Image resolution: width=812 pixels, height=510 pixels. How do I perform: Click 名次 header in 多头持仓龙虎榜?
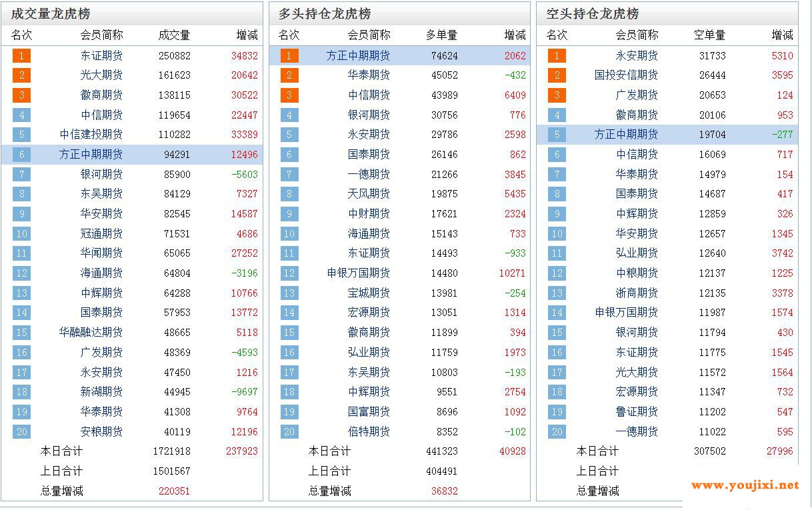pyautogui.click(x=289, y=35)
